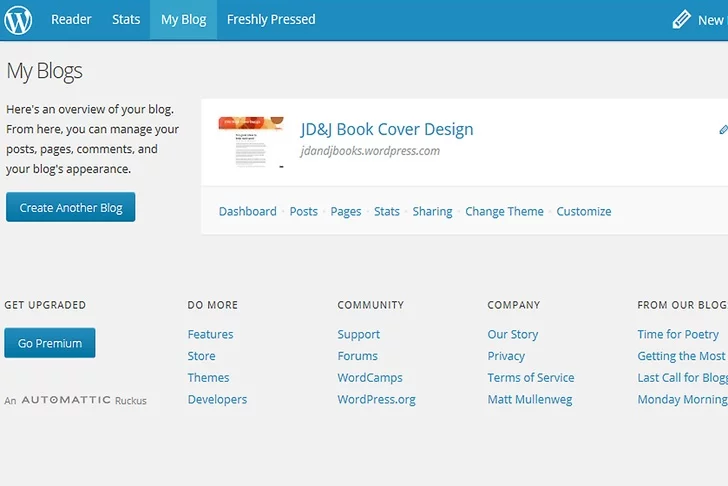Open the JD&J Book Cover Design title link
Image resolution: width=728 pixels, height=486 pixels.
[x=387, y=129]
